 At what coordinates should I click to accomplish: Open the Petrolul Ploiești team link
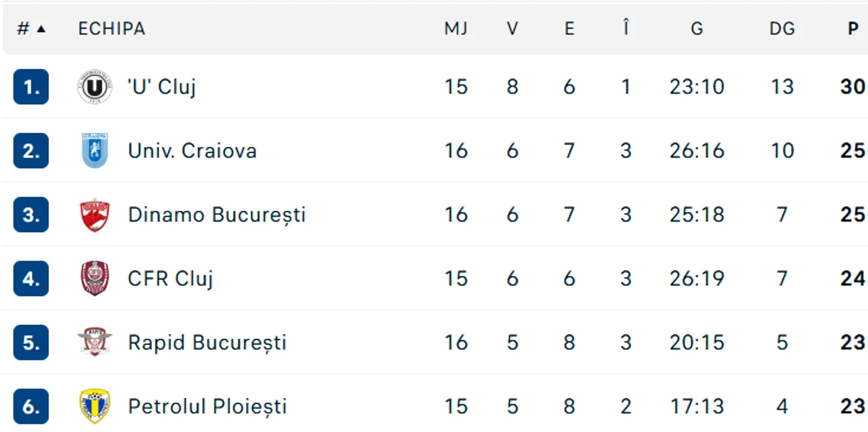[207, 407]
